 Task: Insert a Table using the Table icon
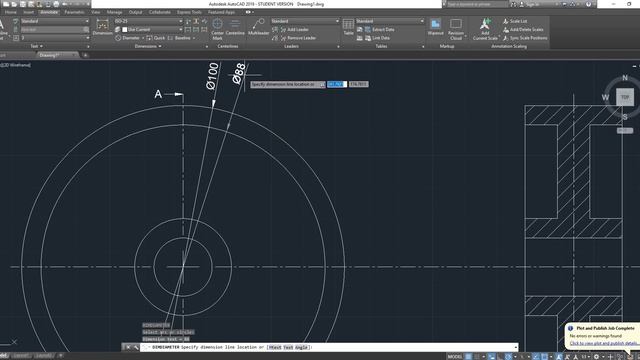(x=348, y=27)
